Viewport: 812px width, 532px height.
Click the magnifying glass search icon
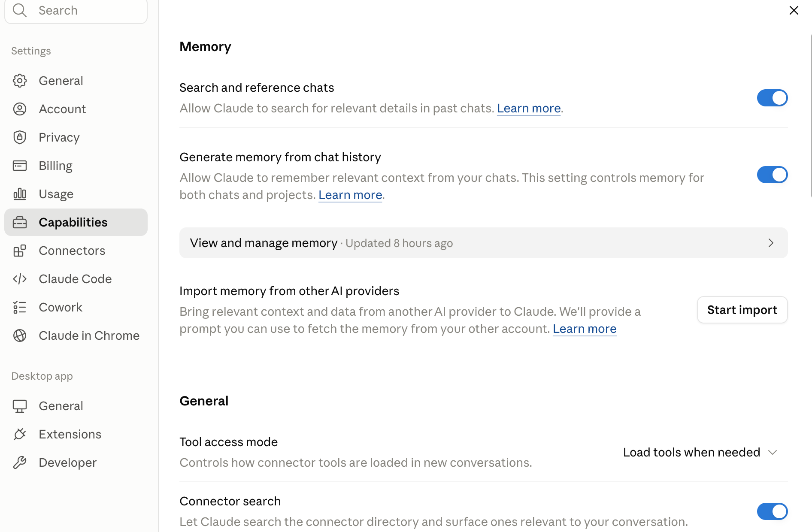click(x=20, y=10)
